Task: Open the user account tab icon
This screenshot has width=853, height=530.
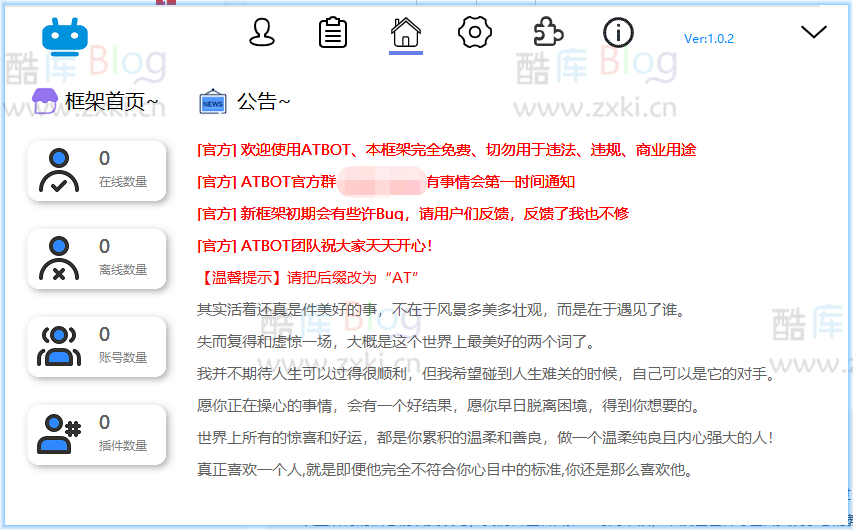Action: click(x=262, y=32)
